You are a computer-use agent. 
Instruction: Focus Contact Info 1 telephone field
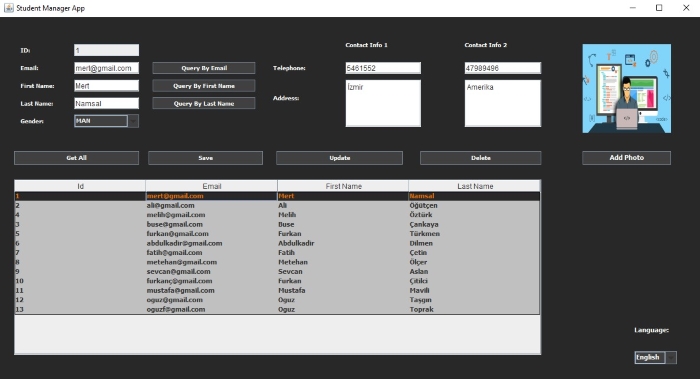tap(383, 68)
